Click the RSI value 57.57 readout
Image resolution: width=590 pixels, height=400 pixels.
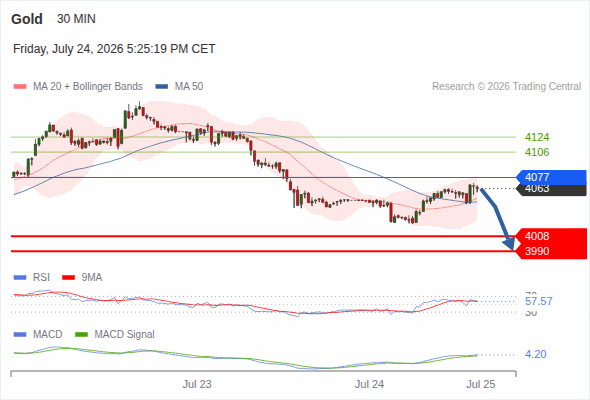click(x=538, y=301)
